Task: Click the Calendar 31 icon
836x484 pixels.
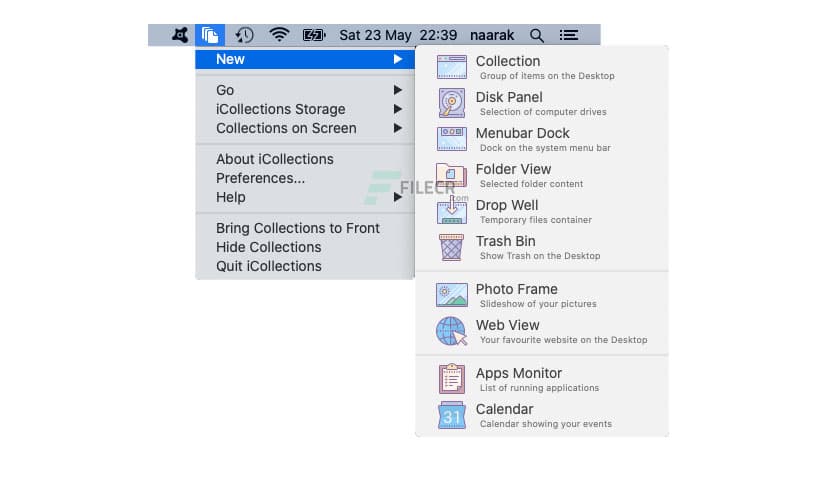Action: coord(452,415)
